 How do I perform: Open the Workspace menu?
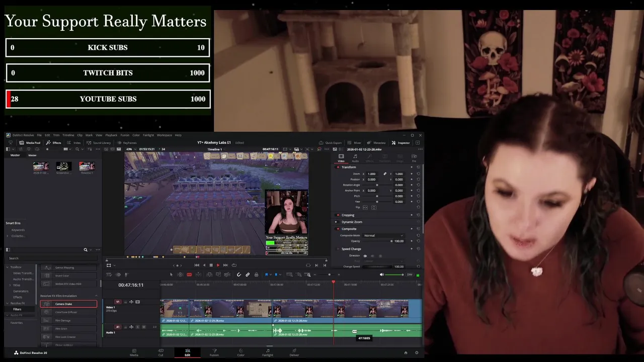coord(164,135)
